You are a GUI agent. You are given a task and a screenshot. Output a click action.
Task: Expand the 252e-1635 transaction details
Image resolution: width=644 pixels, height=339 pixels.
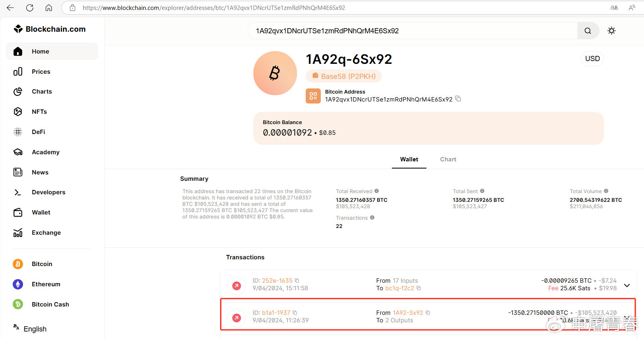tap(627, 285)
